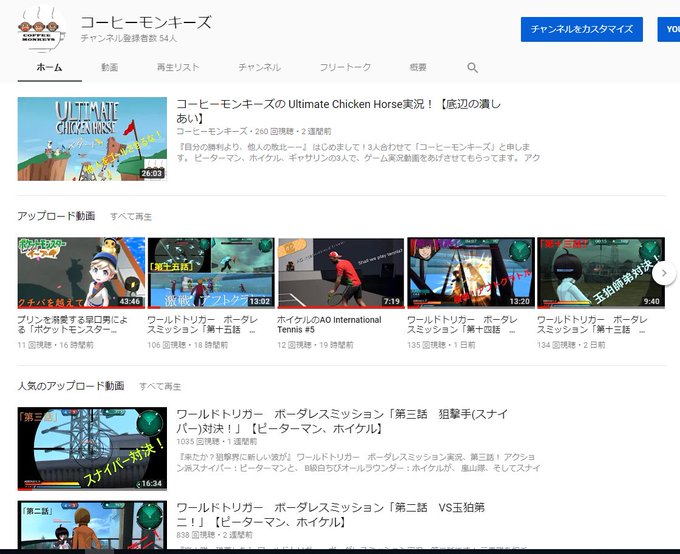
Task: View the 概要 tab
Action: [x=418, y=67]
